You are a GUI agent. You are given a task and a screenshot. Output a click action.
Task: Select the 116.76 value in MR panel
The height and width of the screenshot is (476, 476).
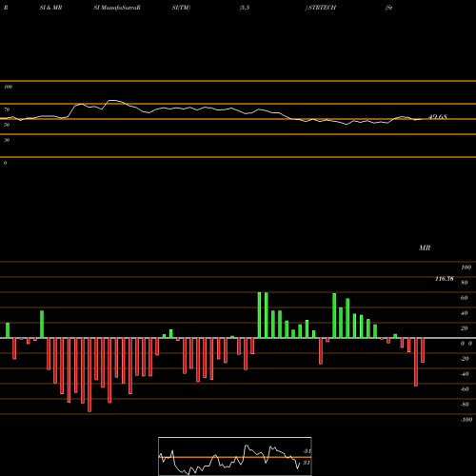click(445, 279)
